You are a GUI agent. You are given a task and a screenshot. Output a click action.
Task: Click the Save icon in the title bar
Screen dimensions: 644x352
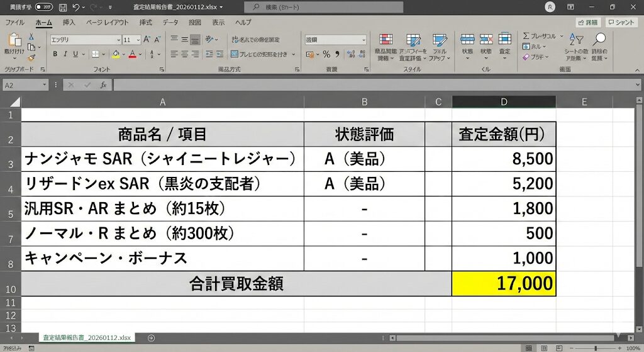[62, 8]
